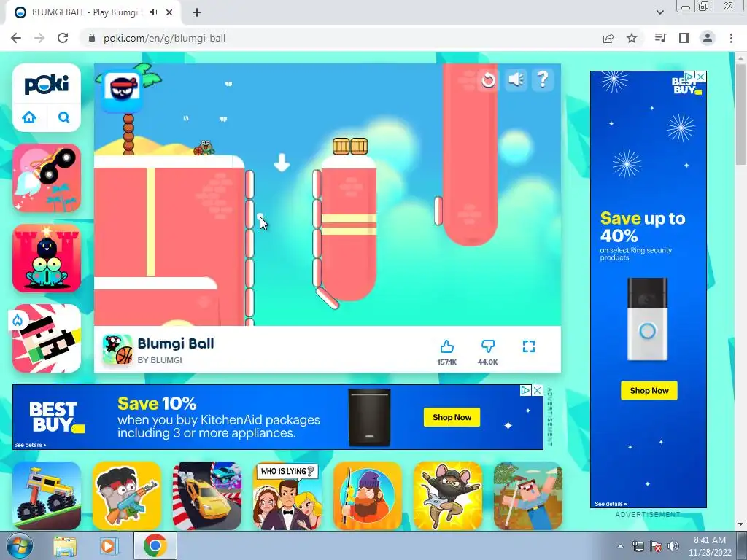View site lock info icon
Image resolution: width=747 pixels, height=560 pixels.
click(x=92, y=38)
